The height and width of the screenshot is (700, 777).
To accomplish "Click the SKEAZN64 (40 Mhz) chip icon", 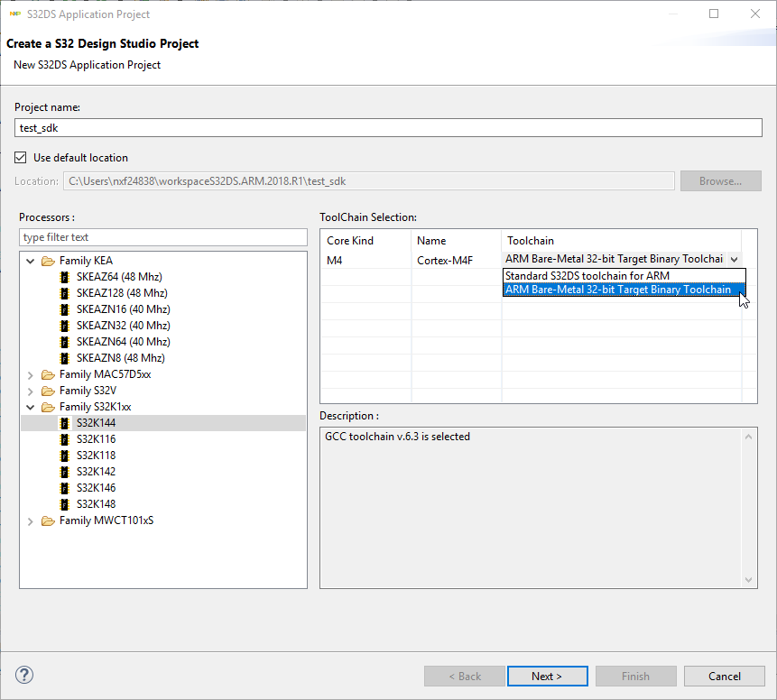I will coord(64,342).
